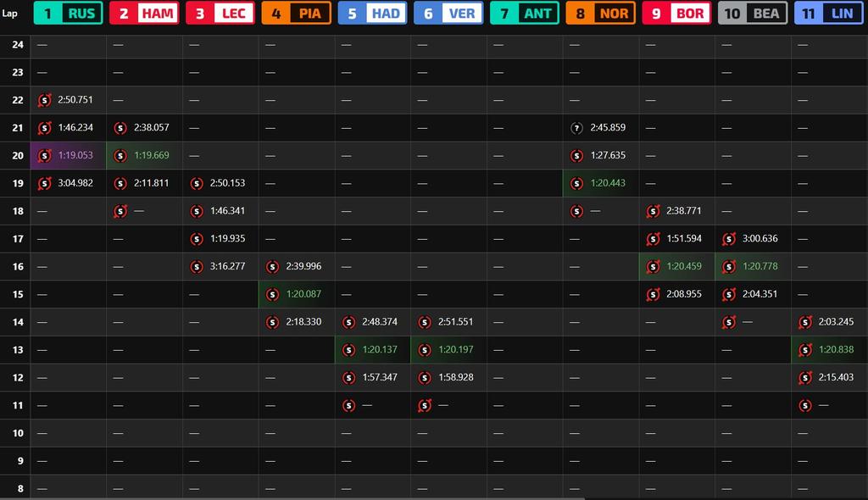Click soft tyre icon beside 2:39.996

pyautogui.click(x=272, y=266)
